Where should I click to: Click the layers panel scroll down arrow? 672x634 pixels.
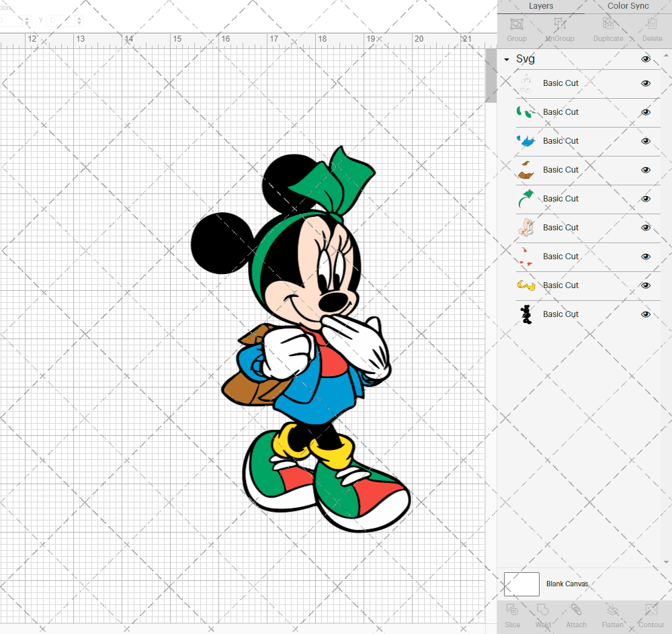coord(665,562)
